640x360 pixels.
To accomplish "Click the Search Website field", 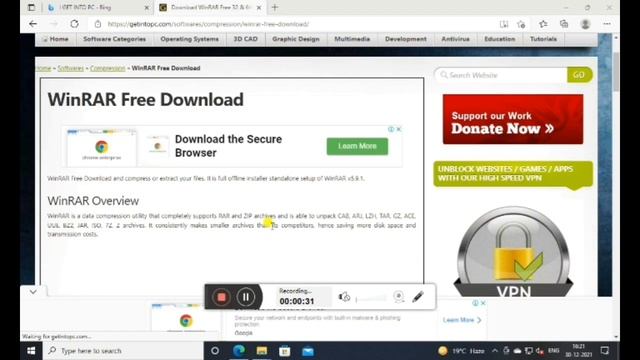I will coord(501,75).
